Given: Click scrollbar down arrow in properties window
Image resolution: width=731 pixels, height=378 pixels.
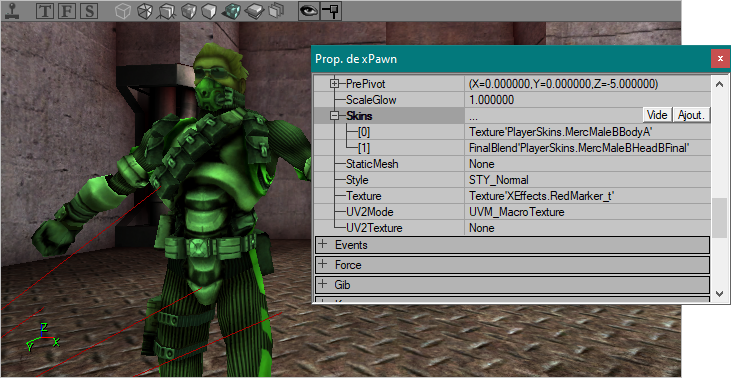Looking at the screenshot, I should (719, 294).
